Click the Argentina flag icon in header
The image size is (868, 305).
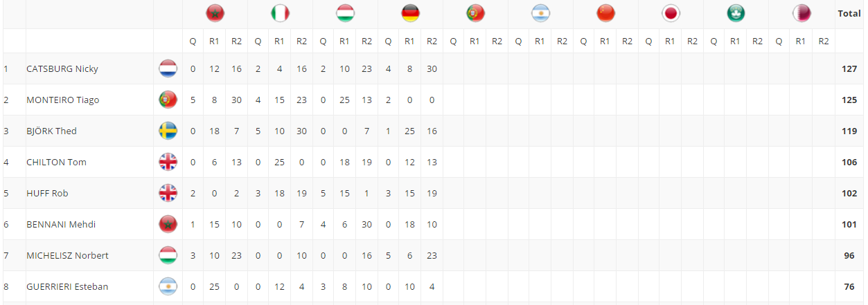[540, 13]
